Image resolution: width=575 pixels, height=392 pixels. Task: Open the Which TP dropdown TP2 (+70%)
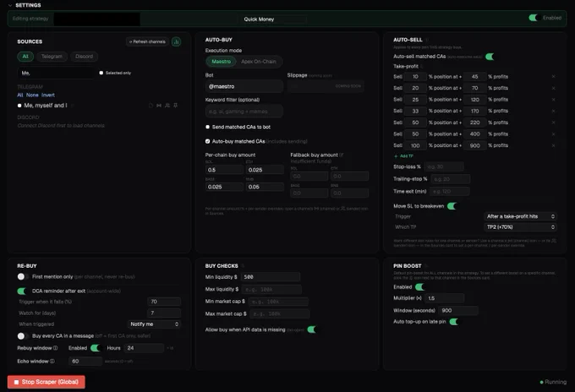click(520, 227)
